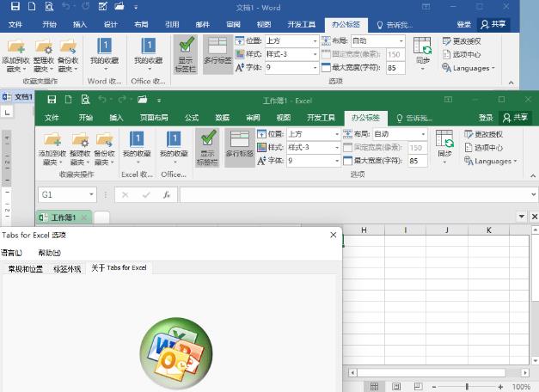Click Normal view icon in Excel status bar
The width and height of the screenshot is (539, 392).
[374, 387]
